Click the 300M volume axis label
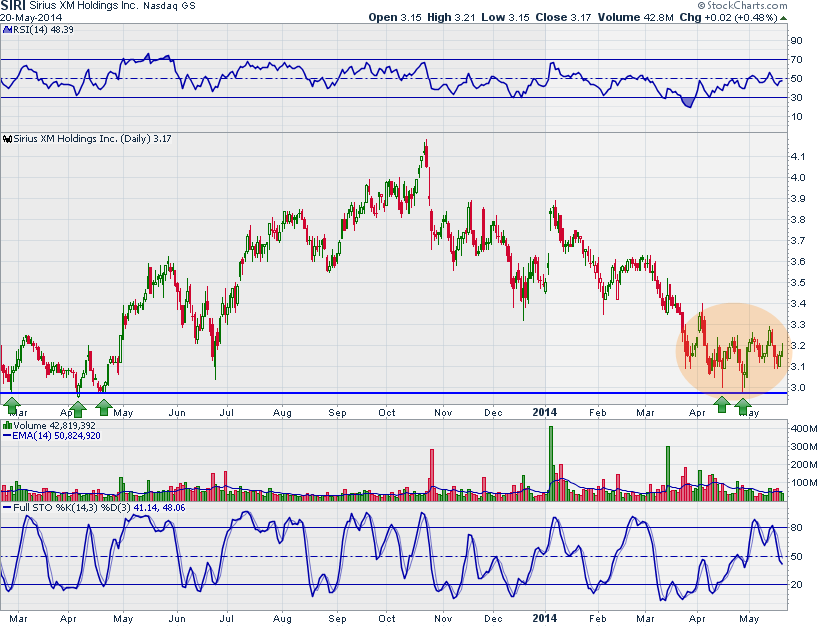 [x=803, y=447]
